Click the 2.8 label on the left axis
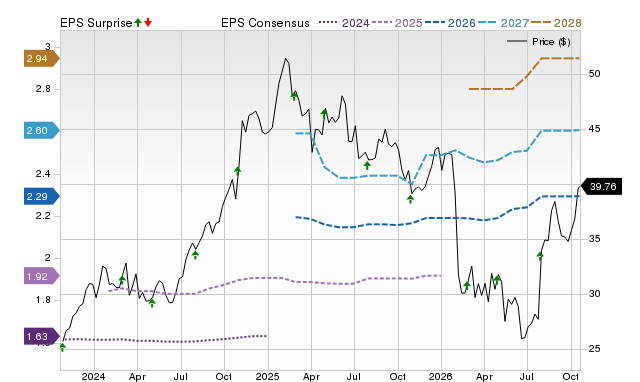The width and height of the screenshot is (640, 382). [43, 89]
